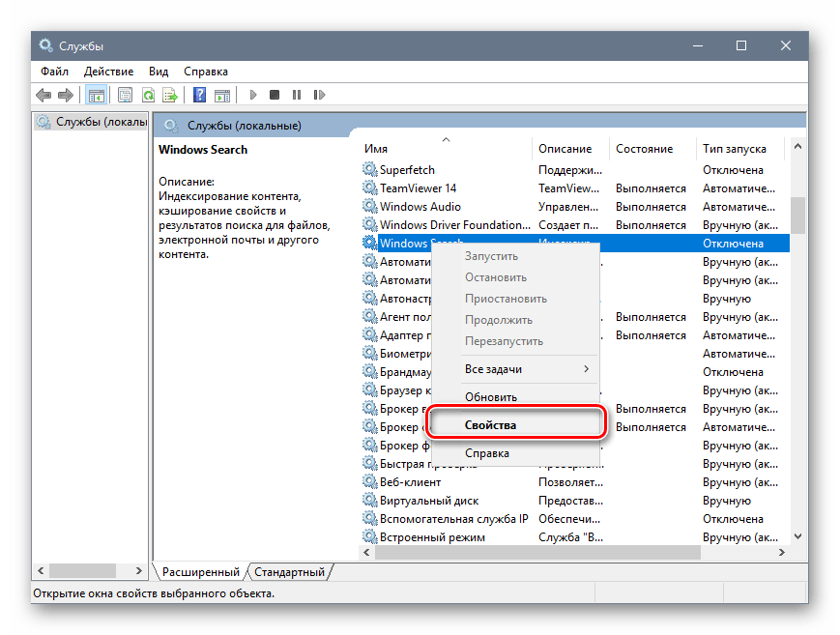840x635 pixels.
Task: Select the Виртуальный диск service name
Action: 429,501
